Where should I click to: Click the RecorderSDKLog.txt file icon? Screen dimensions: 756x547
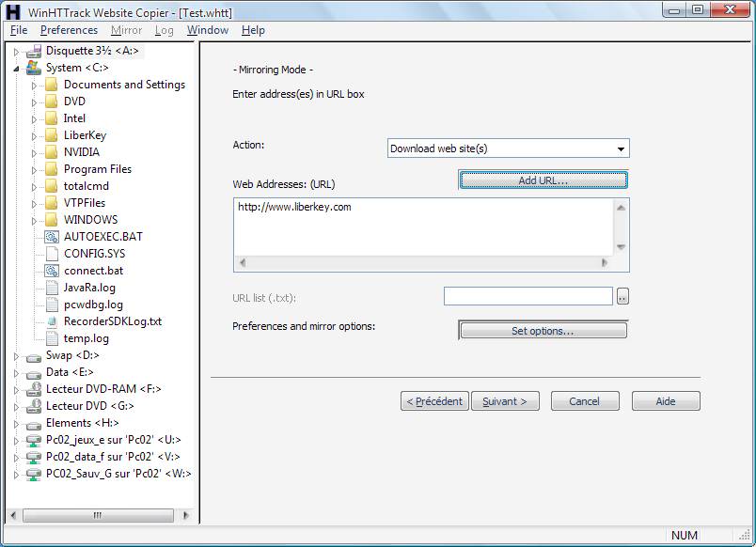(x=52, y=322)
